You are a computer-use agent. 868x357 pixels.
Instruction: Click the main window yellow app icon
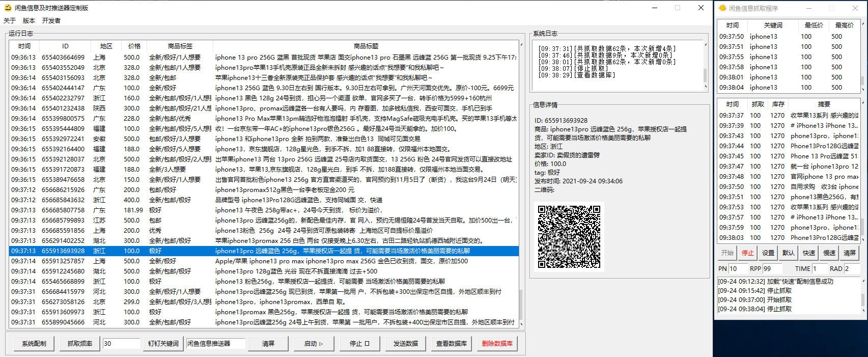(8, 8)
